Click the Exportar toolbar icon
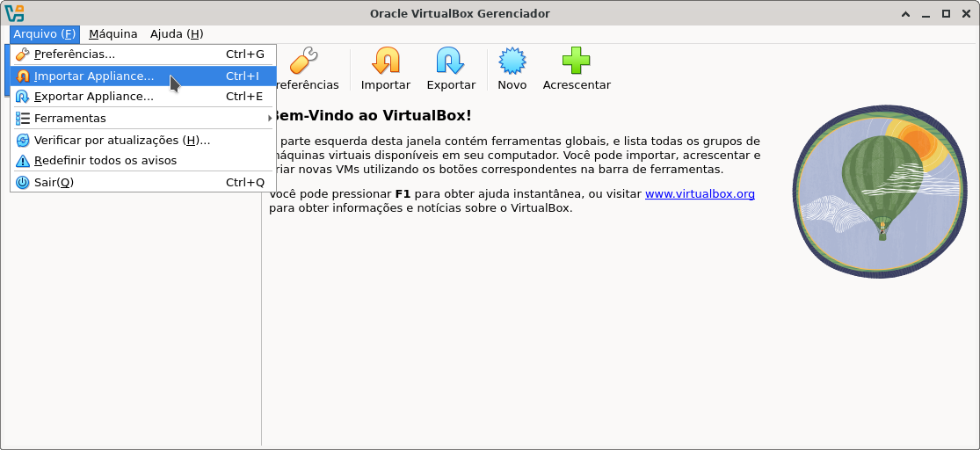The height and width of the screenshot is (450, 980). point(450,62)
